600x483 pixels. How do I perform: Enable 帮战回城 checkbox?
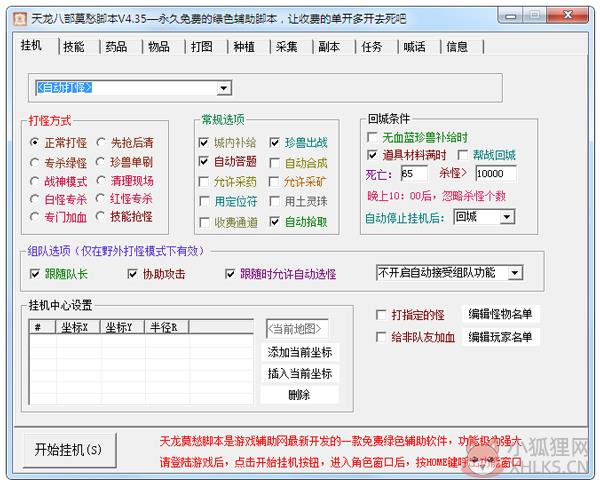pos(463,155)
